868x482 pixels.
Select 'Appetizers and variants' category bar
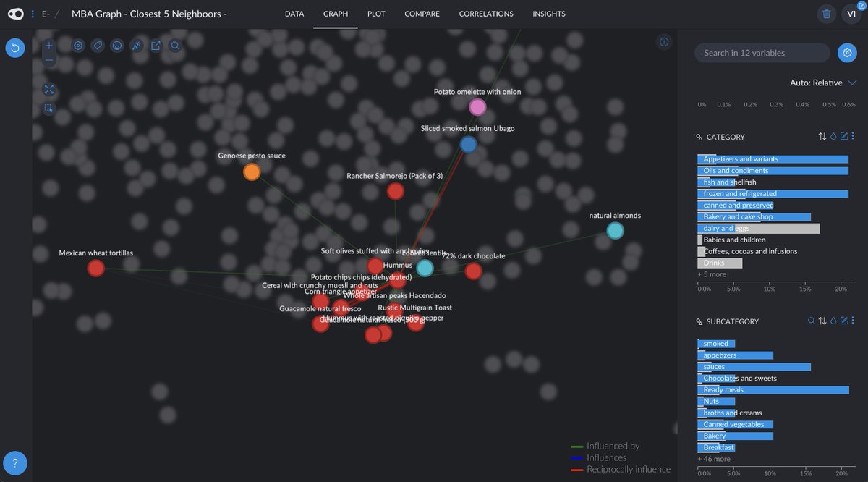tap(773, 159)
